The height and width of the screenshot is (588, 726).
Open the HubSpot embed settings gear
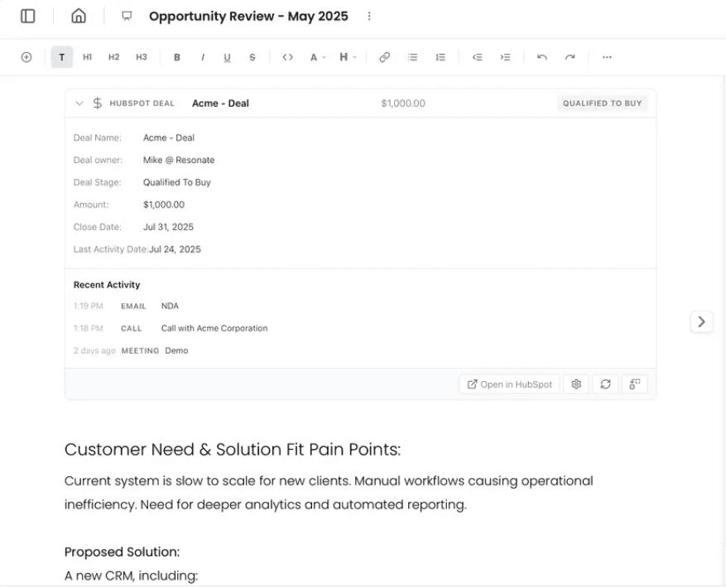(575, 383)
